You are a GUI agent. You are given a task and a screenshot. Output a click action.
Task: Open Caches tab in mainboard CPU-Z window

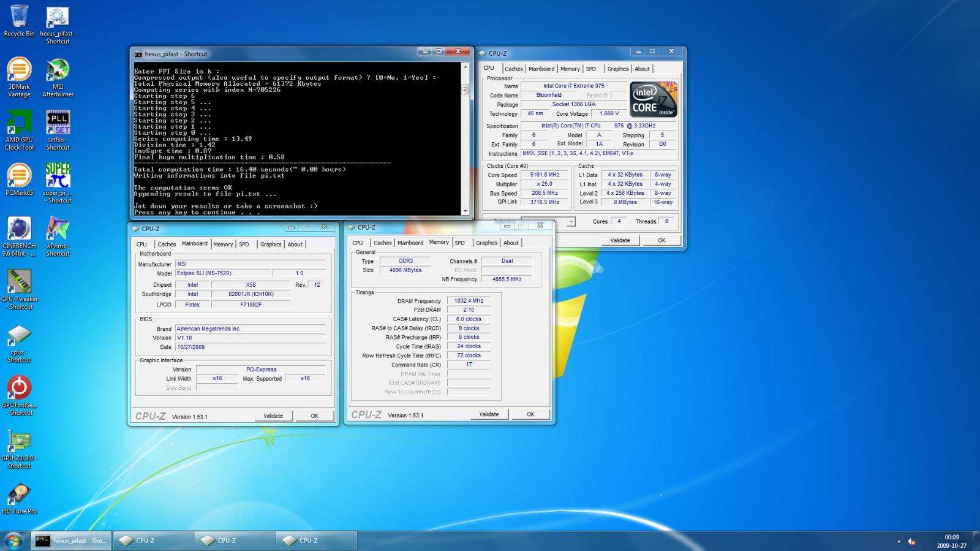coord(167,244)
